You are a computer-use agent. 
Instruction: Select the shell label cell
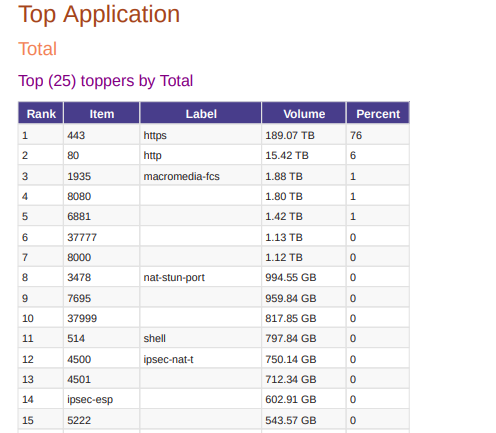click(201, 338)
